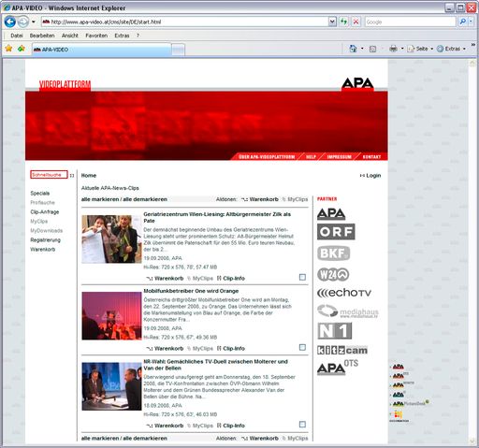Open the KONTAKT banner link
The height and width of the screenshot is (448, 479).
click(371, 157)
